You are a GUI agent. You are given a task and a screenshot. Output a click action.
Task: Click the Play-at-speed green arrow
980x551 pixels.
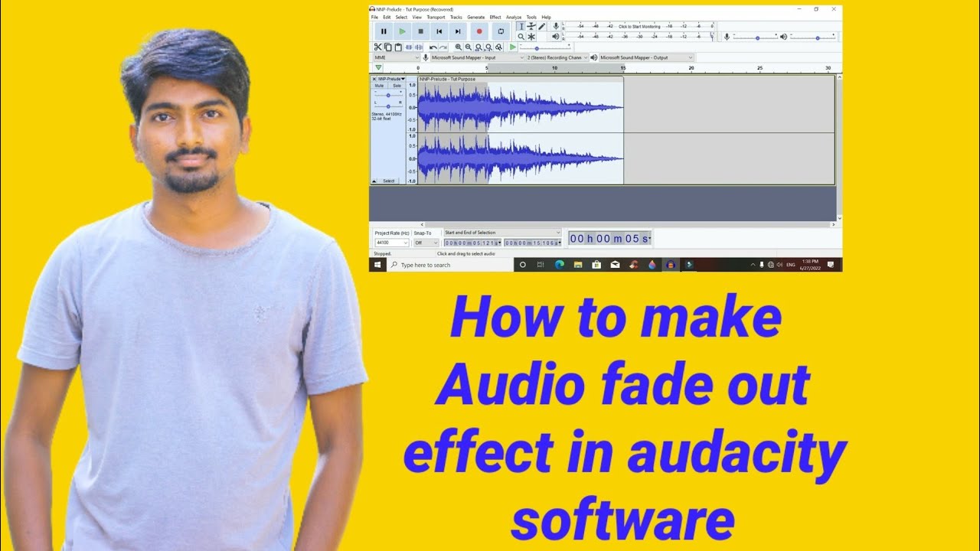[513, 47]
